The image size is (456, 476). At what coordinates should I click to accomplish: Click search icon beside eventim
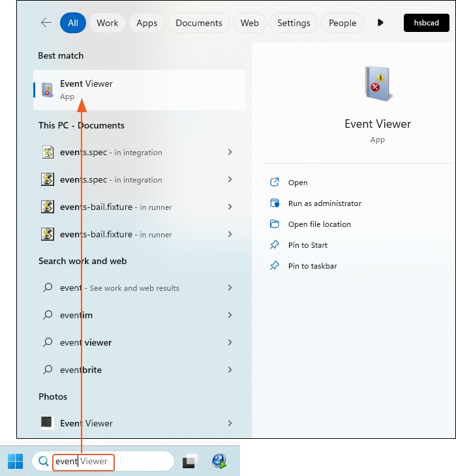coord(48,315)
